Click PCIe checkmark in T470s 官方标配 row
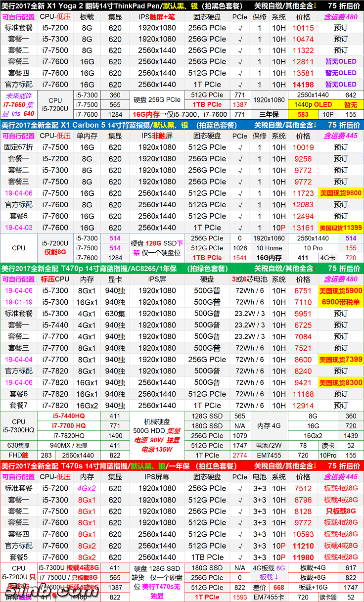This screenshot has width=364, height=602. click(240, 546)
